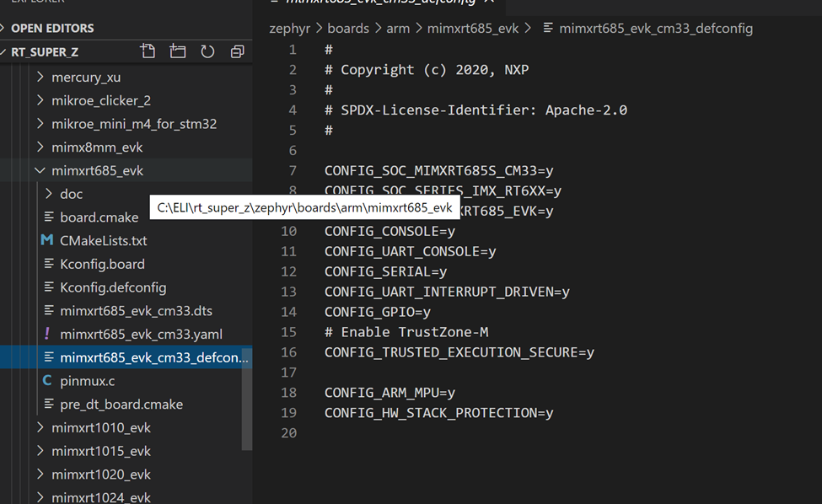Open the CMakeLists.txt file

103,240
